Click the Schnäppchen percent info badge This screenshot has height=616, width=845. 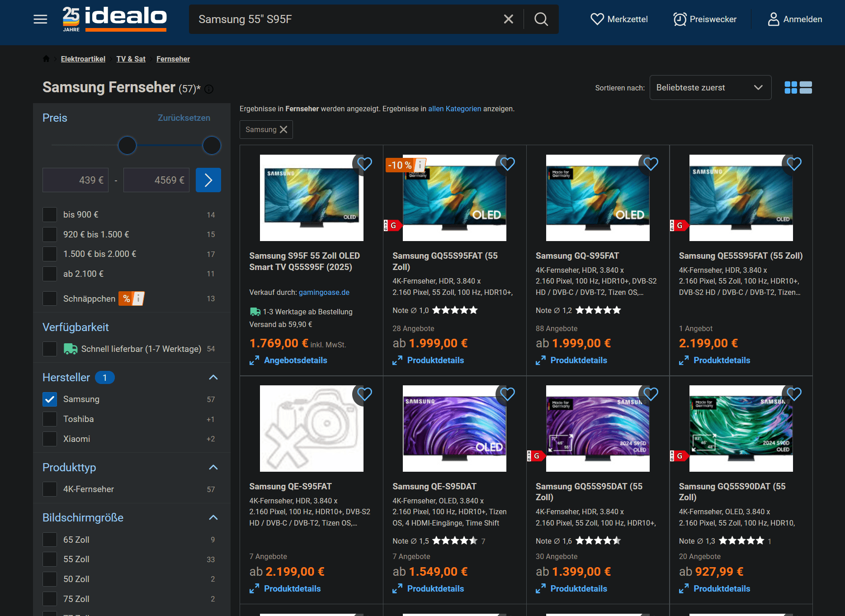coord(132,299)
